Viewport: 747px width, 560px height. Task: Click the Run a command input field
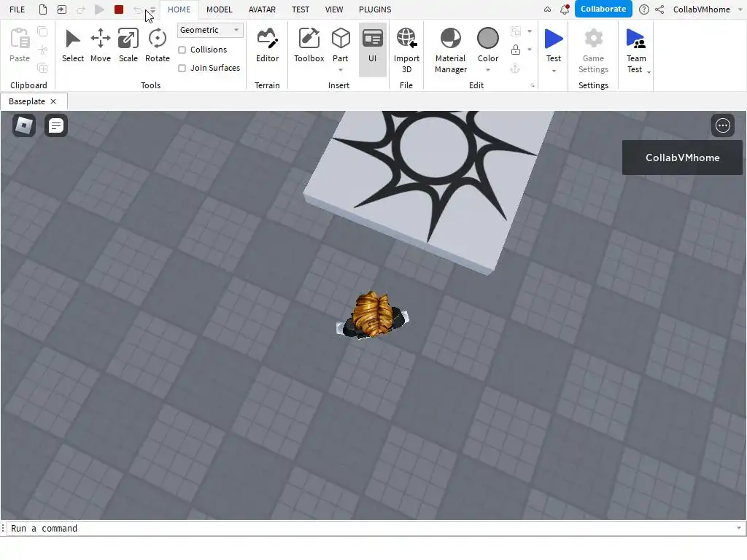click(x=371, y=529)
